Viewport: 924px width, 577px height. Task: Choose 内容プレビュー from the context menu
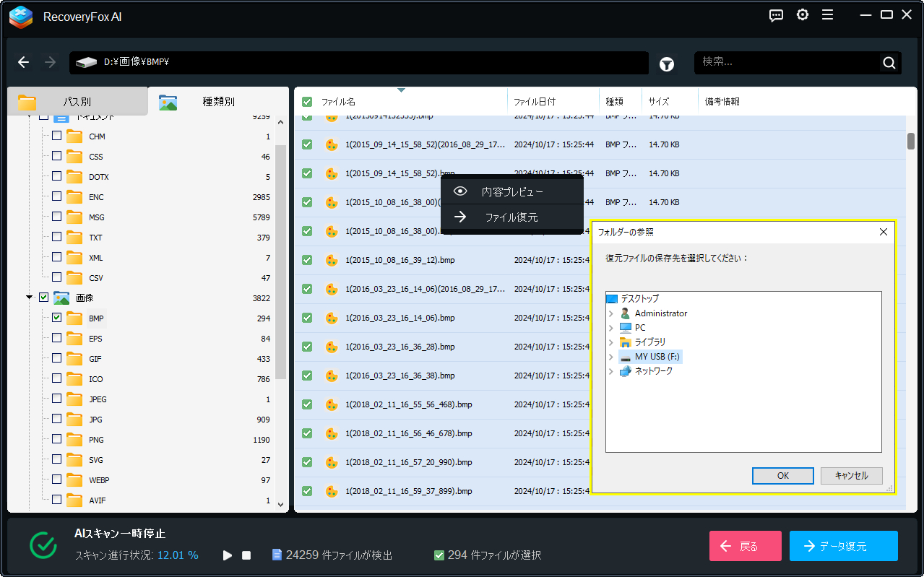coord(511,190)
